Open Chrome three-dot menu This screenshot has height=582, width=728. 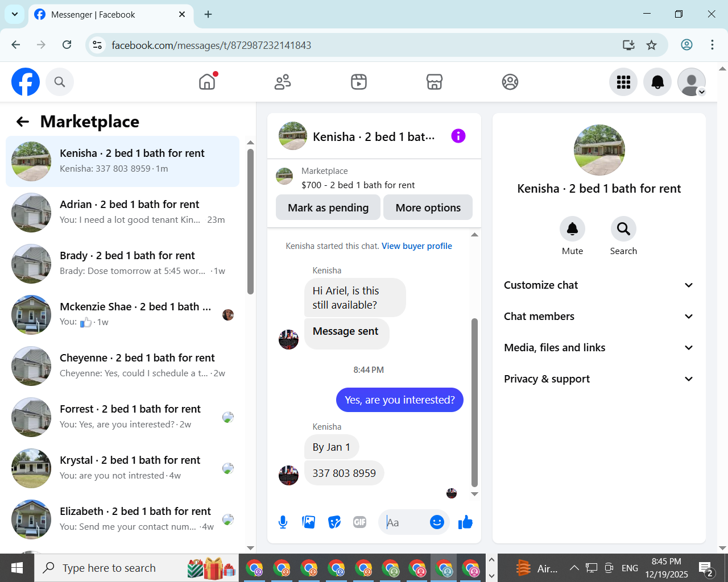click(712, 45)
